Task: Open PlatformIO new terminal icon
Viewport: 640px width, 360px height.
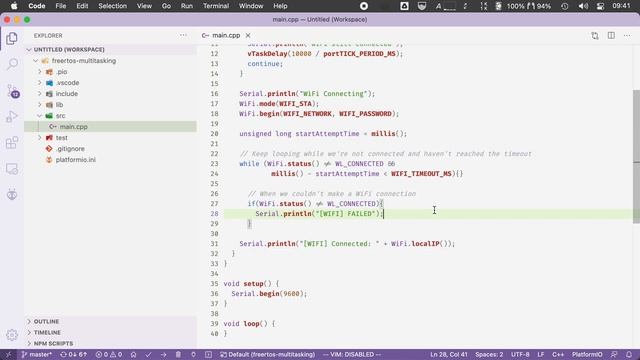Action: [x=209, y=354]
